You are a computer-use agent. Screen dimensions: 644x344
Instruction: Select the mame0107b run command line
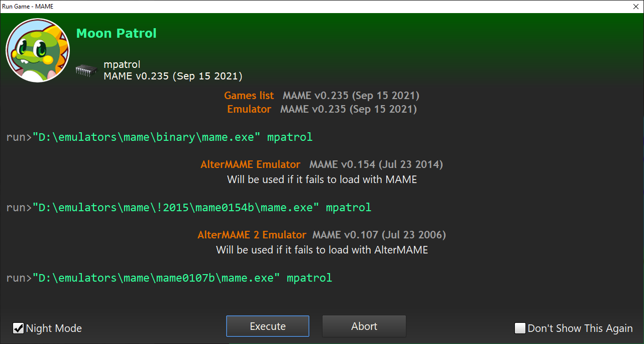169,278
